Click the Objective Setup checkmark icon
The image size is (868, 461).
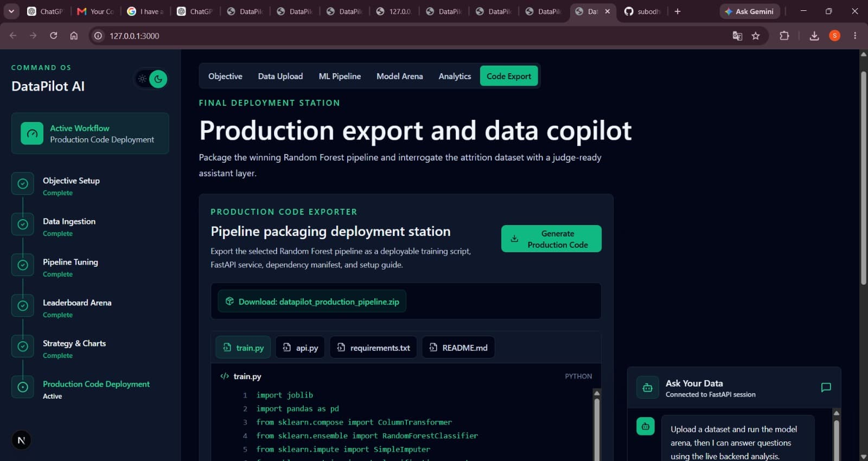[x=23, y=184]
